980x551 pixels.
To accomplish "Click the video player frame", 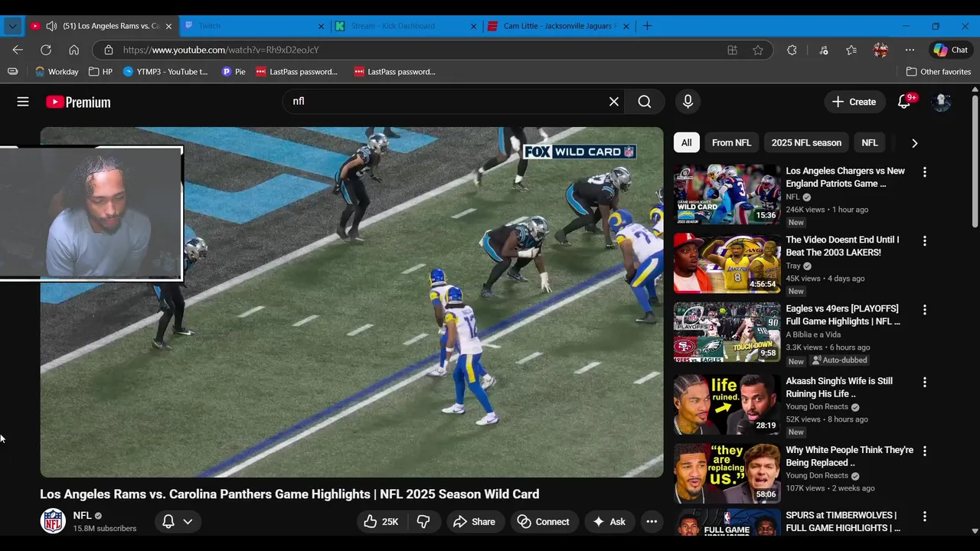I will [351, 302].
